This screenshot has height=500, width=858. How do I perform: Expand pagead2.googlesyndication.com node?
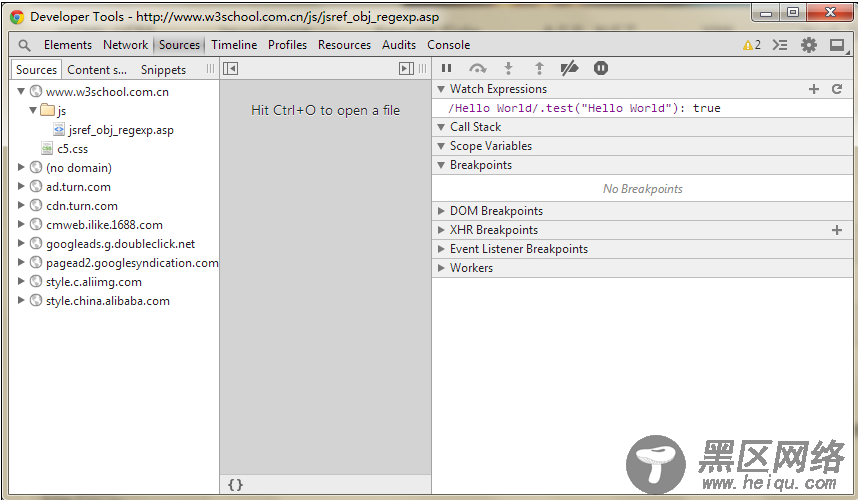click(x=21, y=263)
